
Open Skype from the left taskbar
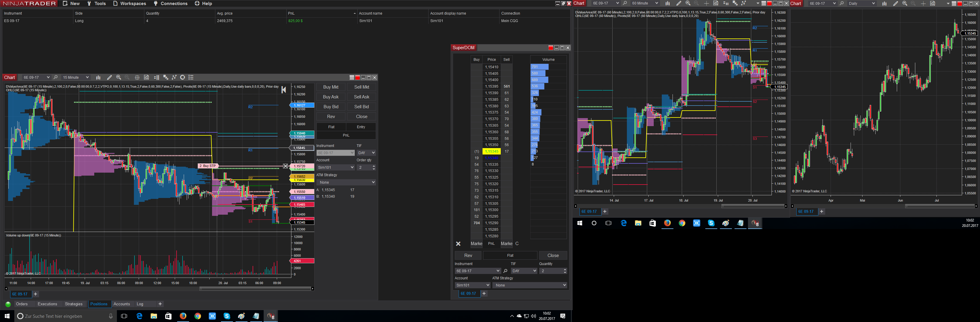click(227, 316)
